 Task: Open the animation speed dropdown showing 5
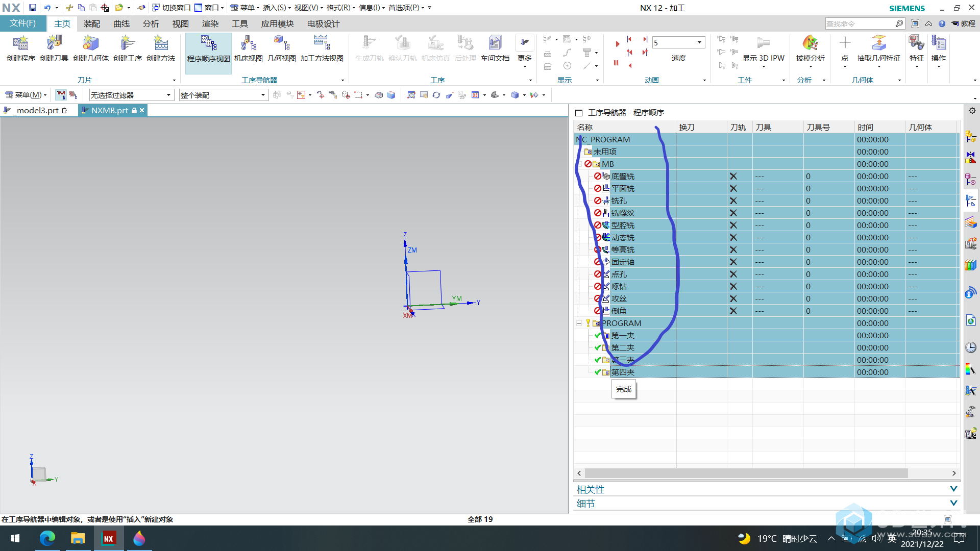pyautogui.click(x=699, y=42)
